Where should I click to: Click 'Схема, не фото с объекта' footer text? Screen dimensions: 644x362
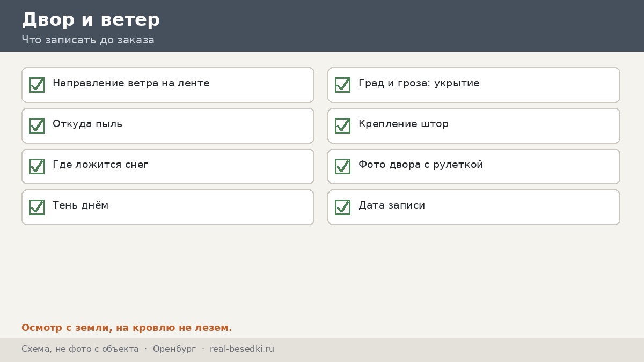80,349
